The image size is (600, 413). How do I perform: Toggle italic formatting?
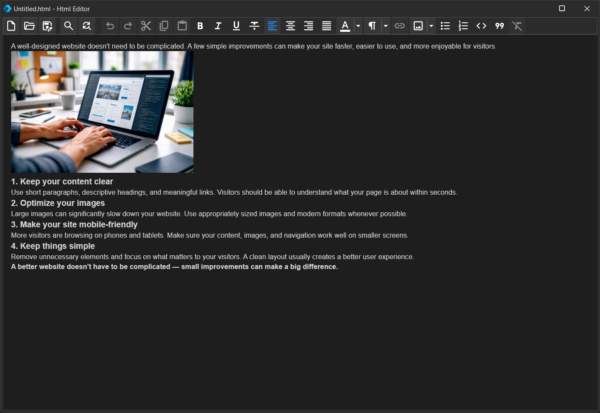tap(218, 26)
